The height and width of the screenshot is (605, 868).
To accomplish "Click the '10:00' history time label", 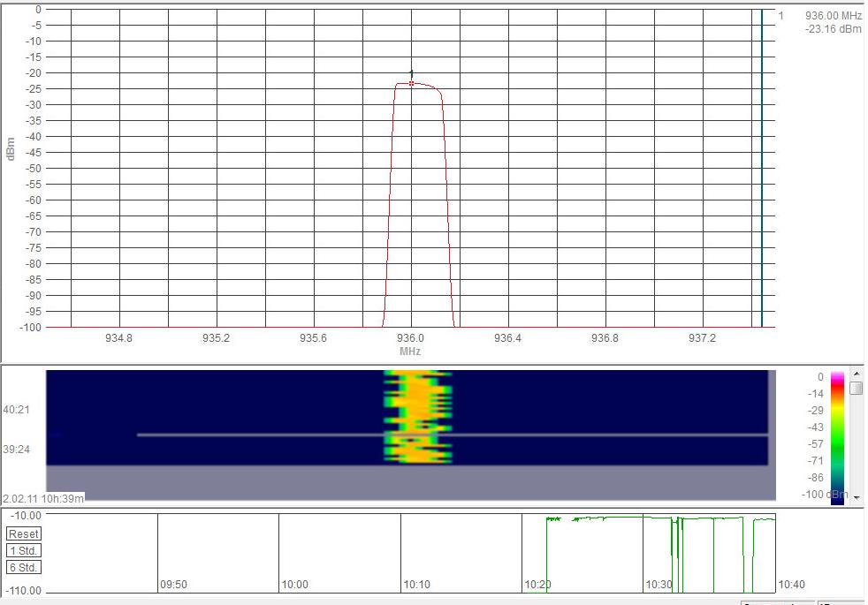I will pyautogui.click(x=294, y=585).
